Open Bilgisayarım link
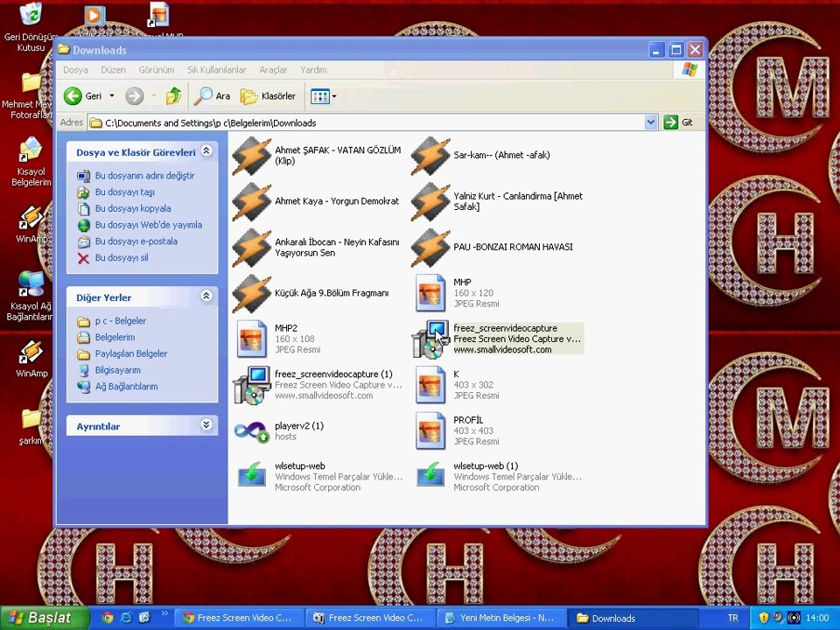840x630 pixels. pyautogui.click(x=118, y=370)
